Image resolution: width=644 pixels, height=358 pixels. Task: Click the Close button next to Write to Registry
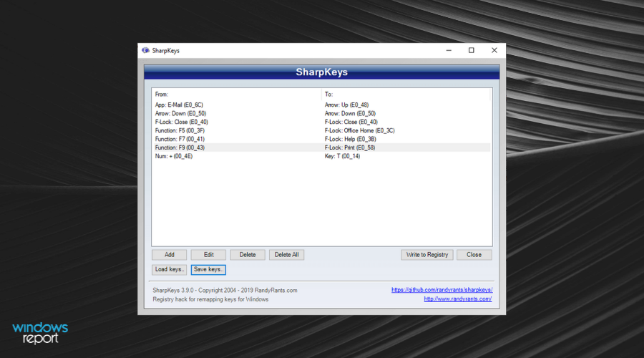[x=474, y=255]
